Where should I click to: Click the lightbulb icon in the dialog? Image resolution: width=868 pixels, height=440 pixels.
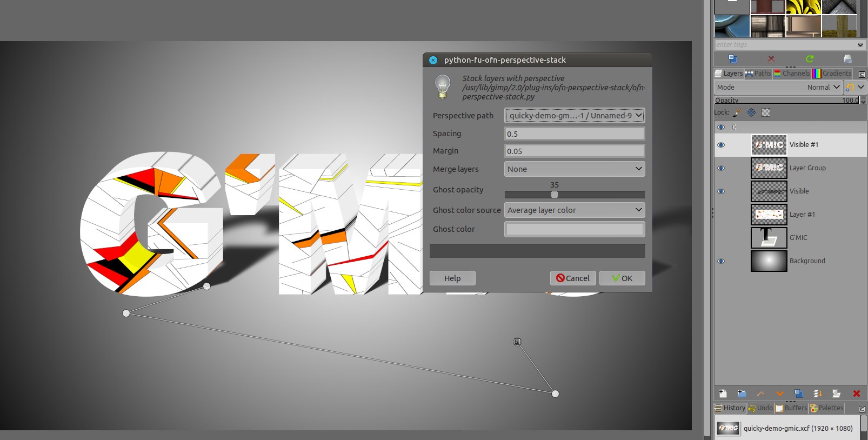click(443, 87)
